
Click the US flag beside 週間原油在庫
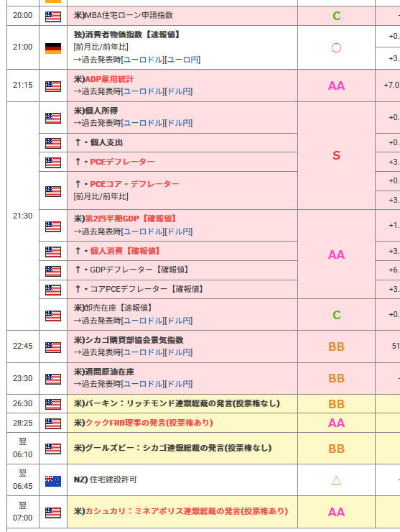click(53, 379)
